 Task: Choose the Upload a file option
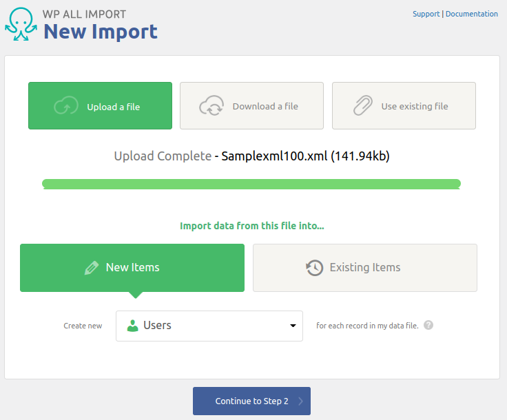(x=101, y=105)
